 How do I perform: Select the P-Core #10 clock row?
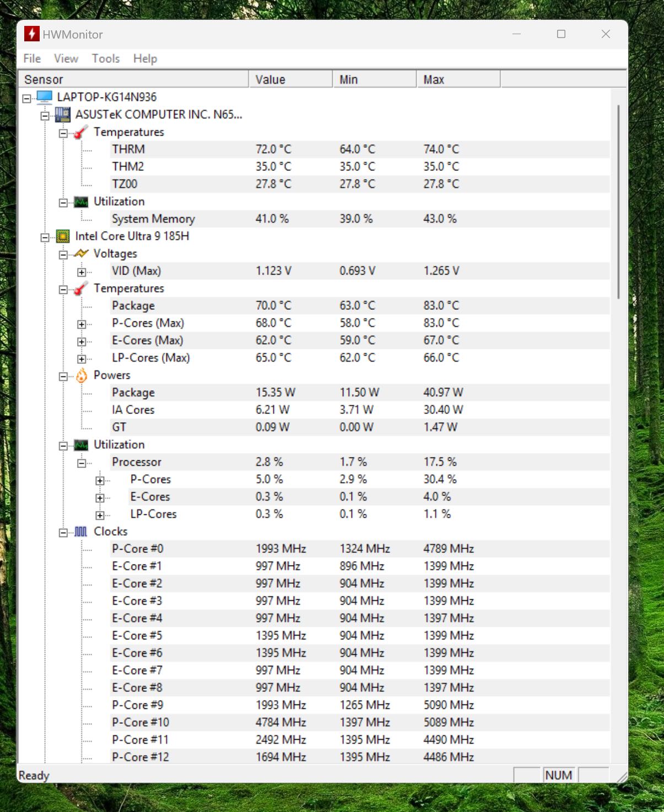pyautogui.click(x=360, y=722)
